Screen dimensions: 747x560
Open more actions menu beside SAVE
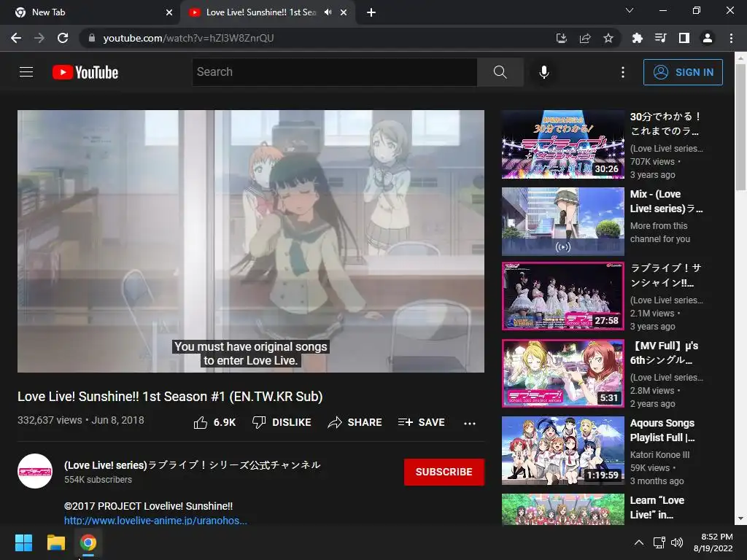click(x=470, y=423)
